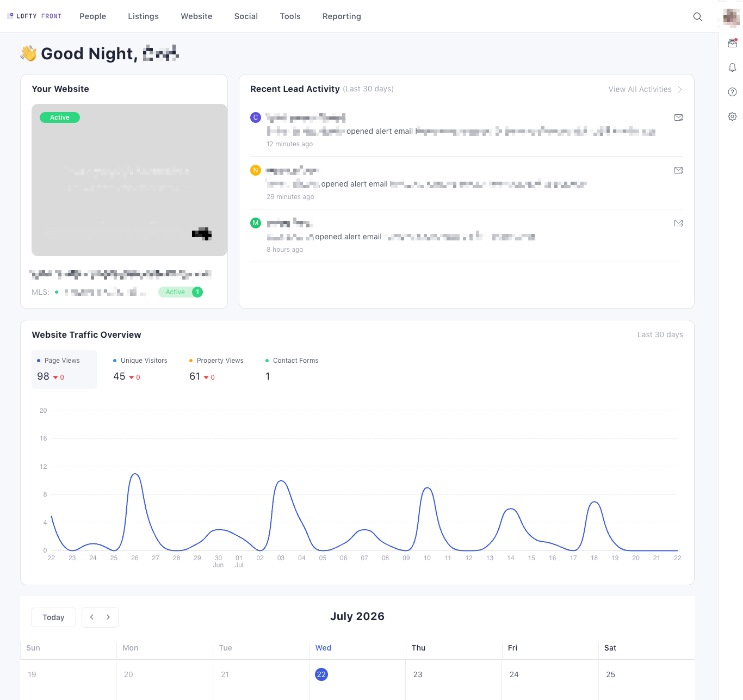743x700 pixels.
Task: Click the orange N lead avatar
Action: [256, 170]
